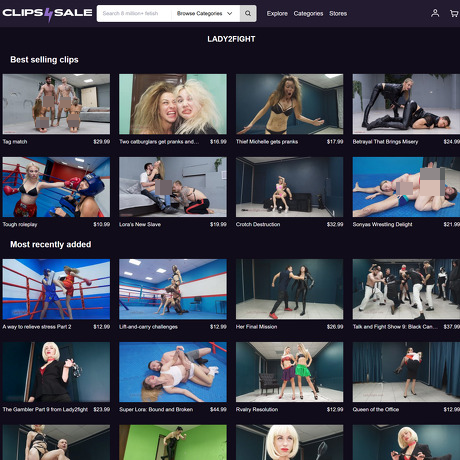
Task: Click the $10.99 price of Tough roleplay
Action: pyautogui.click(x=102, y=224)
